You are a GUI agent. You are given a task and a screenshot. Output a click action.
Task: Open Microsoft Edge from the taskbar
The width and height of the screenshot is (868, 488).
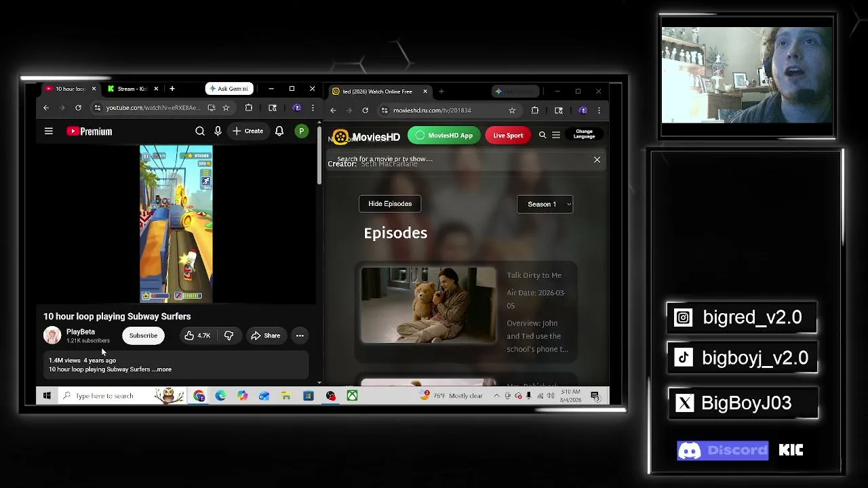click(x=220, y=396)
